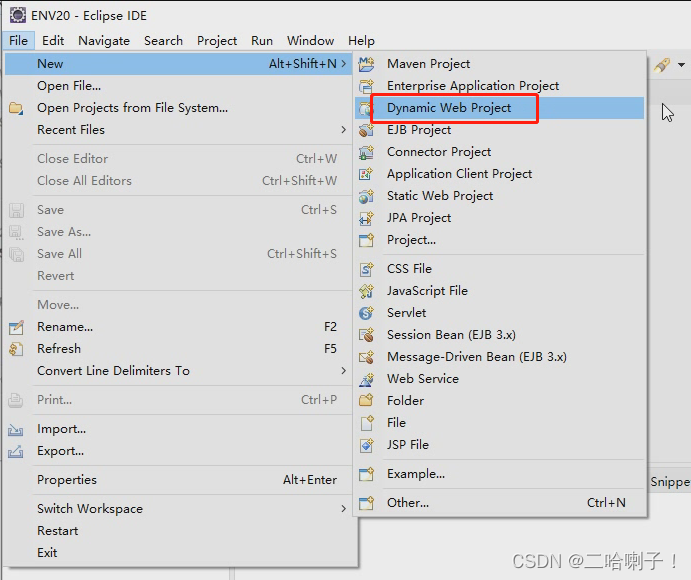Open the Project menu
Image resolution: width=691 pixels, height=580 pixels.
coord(217,41)
